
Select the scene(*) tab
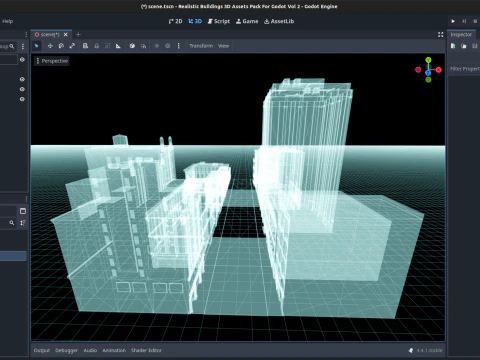click(x=51, y=35)
